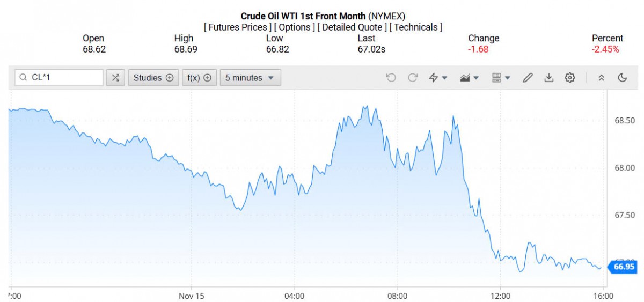
Task: Open the f(x) expressions button
Action: [199, 78]
